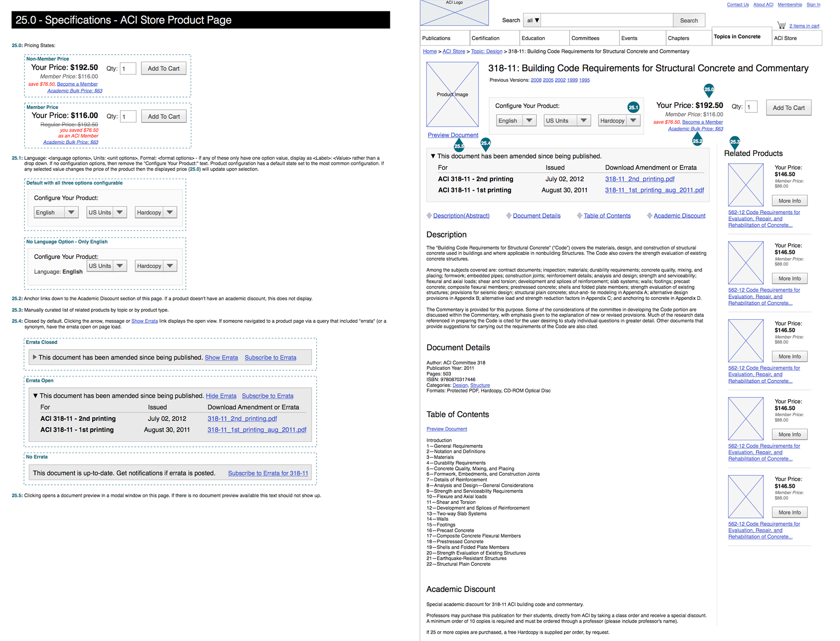Open the Events nav tab

[643, 38]
